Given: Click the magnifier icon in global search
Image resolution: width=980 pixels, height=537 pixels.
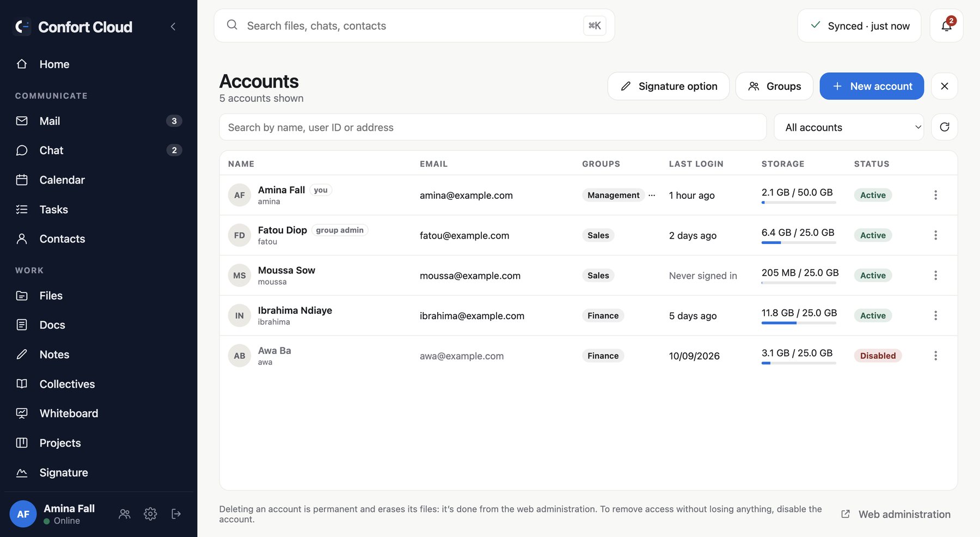Looking at the screenshot, I should point(232,25).
